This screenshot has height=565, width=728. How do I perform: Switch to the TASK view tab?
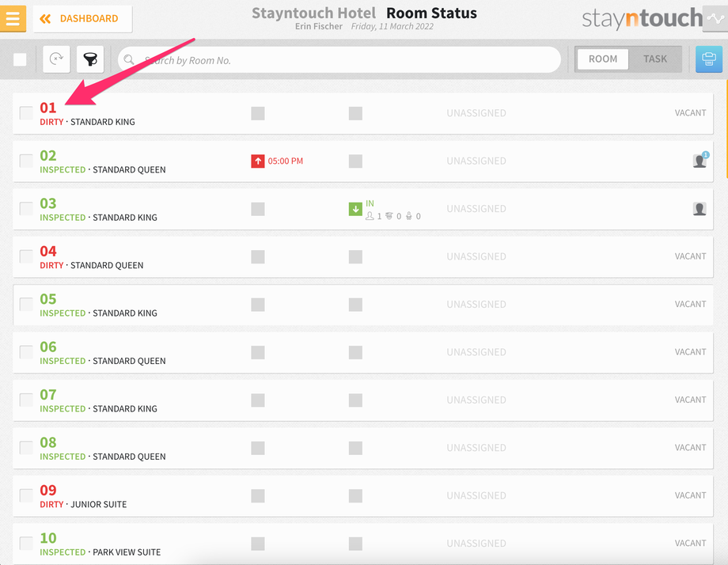[655, 59]
